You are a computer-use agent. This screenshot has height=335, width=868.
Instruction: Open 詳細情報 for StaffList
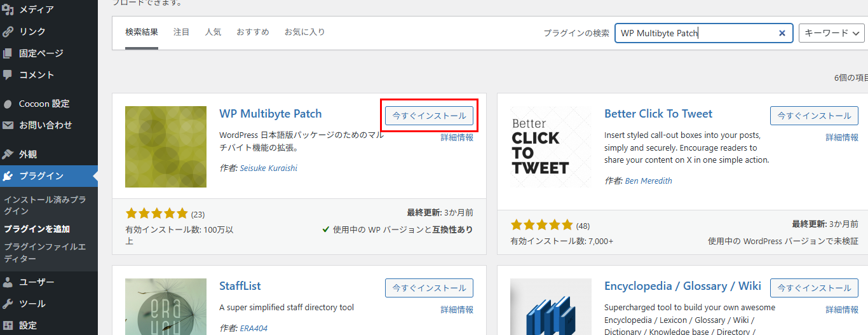[x=457, y=310]
